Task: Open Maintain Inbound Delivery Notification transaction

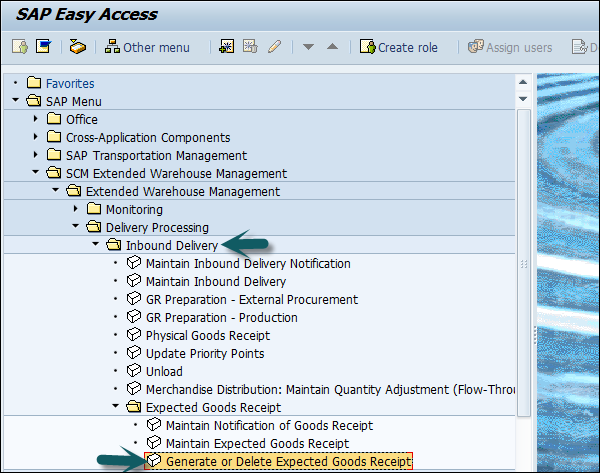Action: 248,264
